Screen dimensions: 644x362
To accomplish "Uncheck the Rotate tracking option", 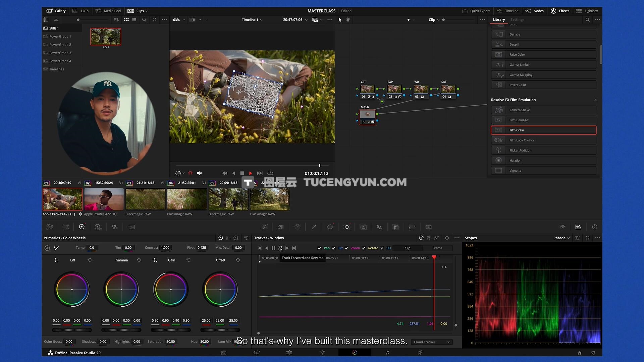I will [x=364, y=248].
